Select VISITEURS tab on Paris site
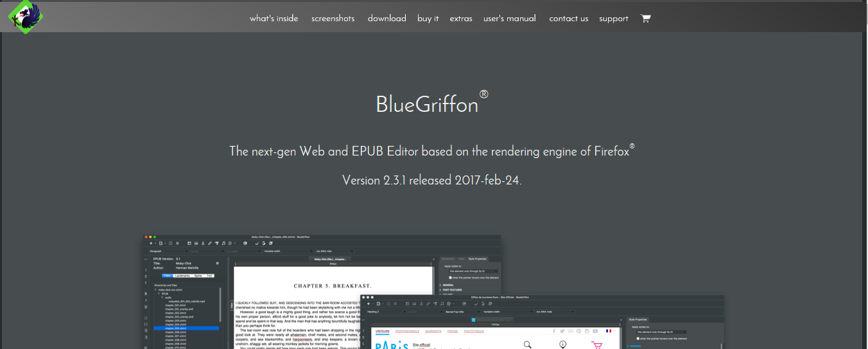The image size is (868, 349). point(383,331)
